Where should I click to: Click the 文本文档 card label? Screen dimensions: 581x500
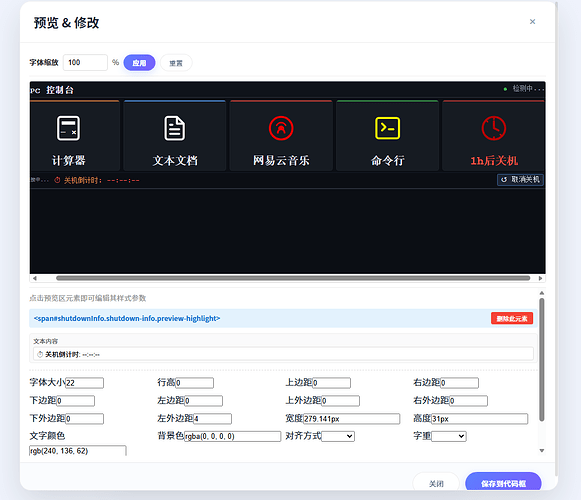[175, 160]
